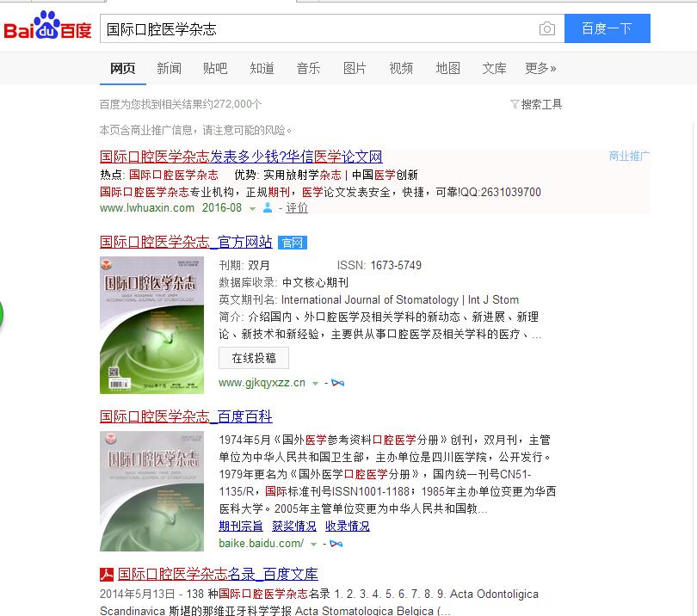Click the 百度一下 search button
This screenshot has height=616, width=697.
608,28
